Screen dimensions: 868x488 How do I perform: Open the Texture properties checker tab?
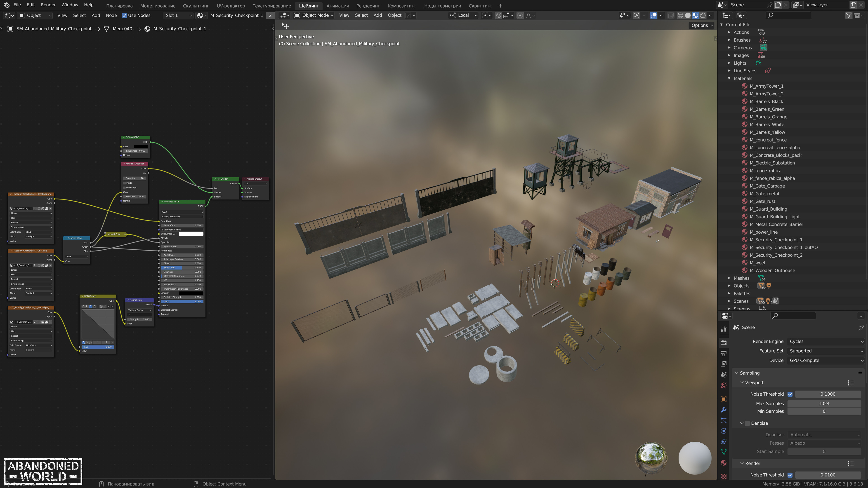(723, 476)
